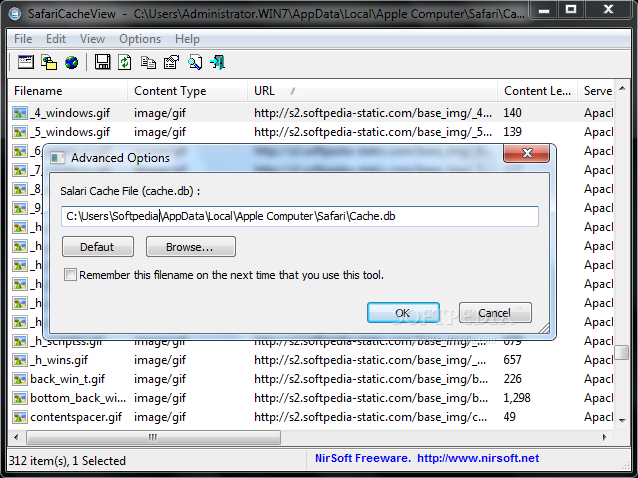Screen dimensions: 638x478
Task: Click the content length value 1,298
Action: click(x=517, y=398)
